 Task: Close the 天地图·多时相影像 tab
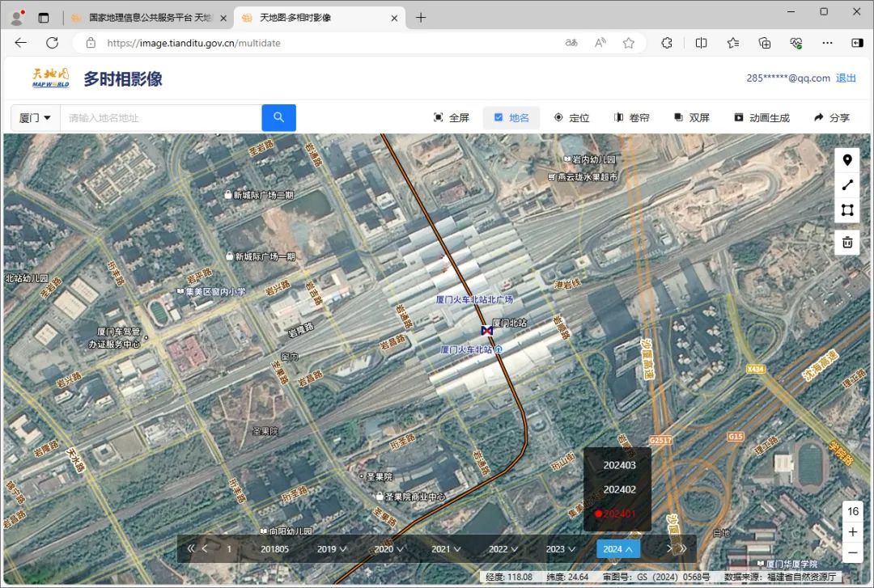tap(394, 18)
